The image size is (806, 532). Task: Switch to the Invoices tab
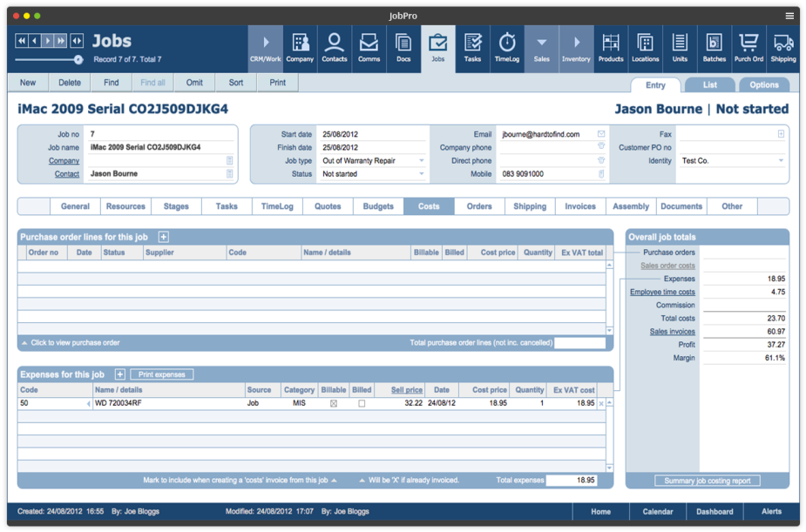[580, 206]
